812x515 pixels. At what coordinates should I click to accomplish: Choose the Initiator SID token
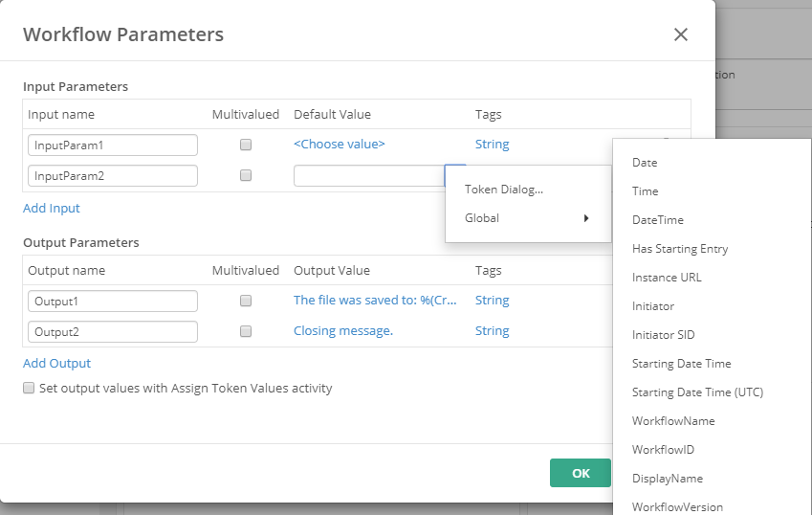coord(663,335)
